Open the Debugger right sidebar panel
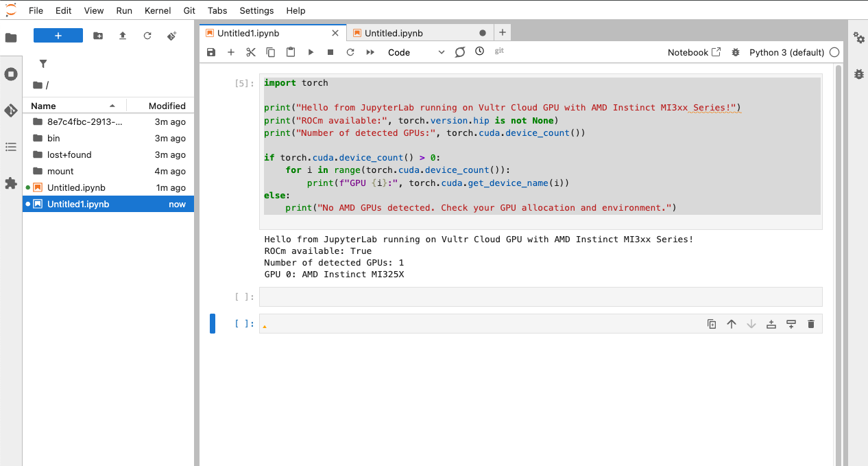Viewport: 868px width, 466px height. click(x=859, y=74)
